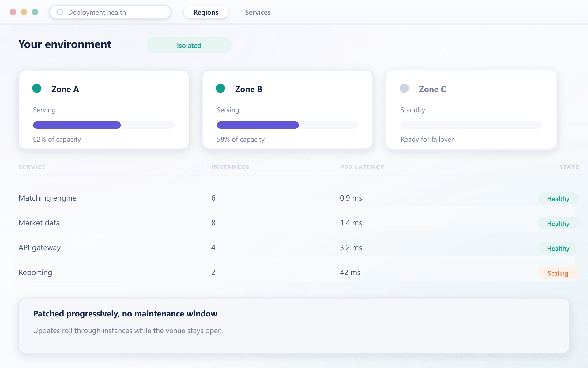Select the Zone B card title
Screen dimensions: 588x368
point(249,89)
